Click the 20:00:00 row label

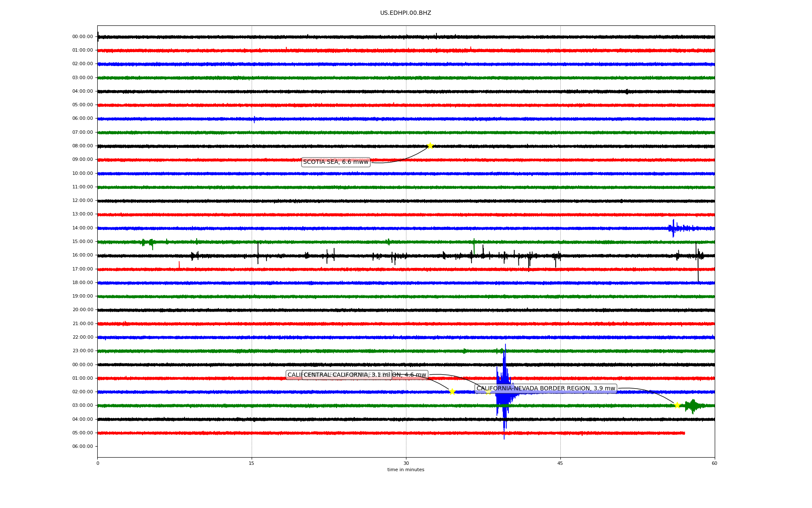82,310
